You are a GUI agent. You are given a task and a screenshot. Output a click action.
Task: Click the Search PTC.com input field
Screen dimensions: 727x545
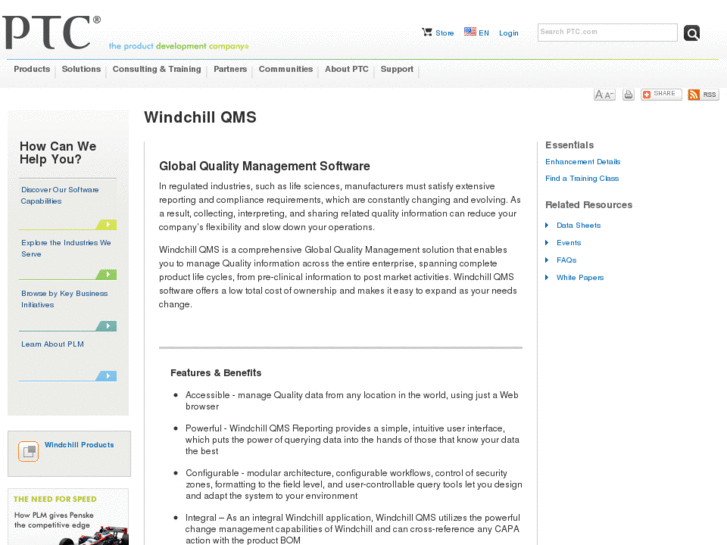click(607, 32)
